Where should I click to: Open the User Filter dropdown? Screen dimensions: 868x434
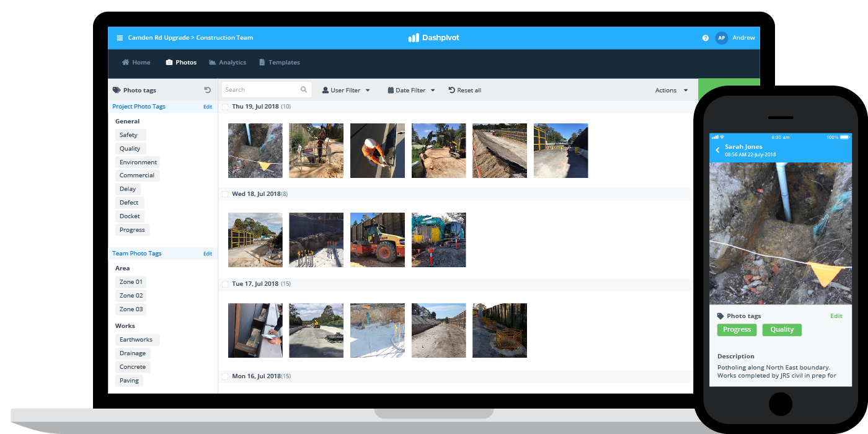click(x=346, y=90)
